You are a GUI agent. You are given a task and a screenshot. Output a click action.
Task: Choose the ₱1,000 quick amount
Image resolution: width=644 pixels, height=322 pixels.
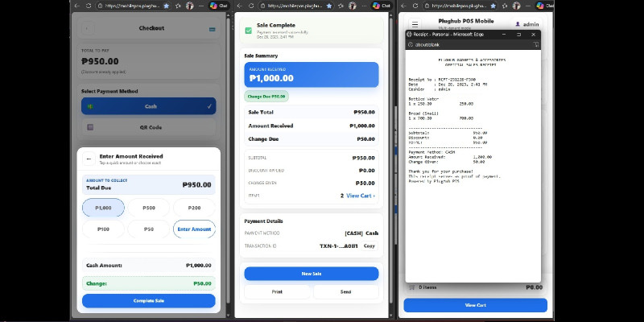103,208
